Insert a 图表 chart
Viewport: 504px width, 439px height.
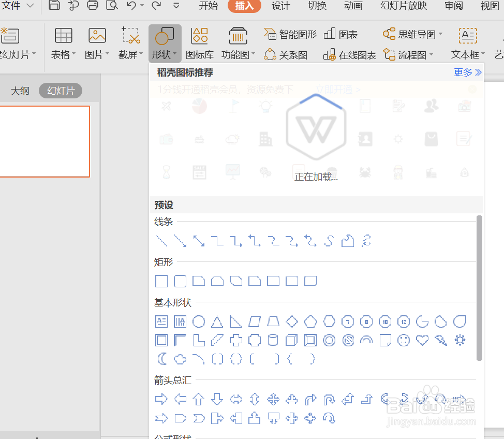(x=340, y=34)
